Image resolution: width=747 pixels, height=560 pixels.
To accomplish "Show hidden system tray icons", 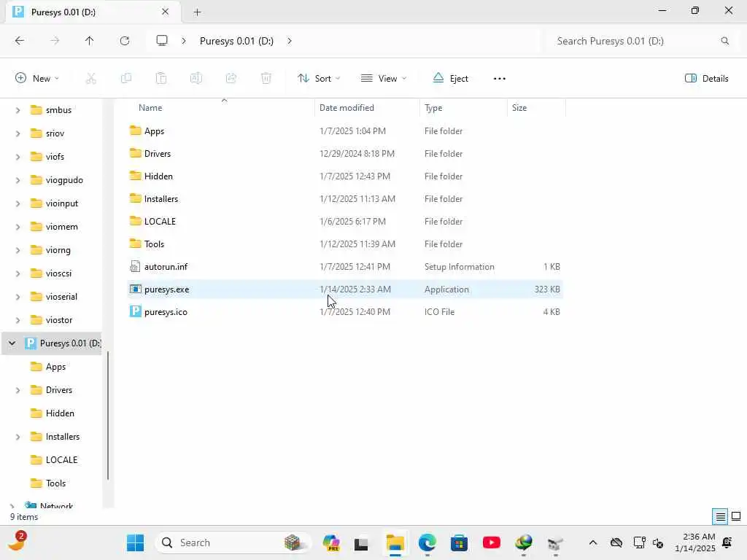I will (x=592, y=542).
